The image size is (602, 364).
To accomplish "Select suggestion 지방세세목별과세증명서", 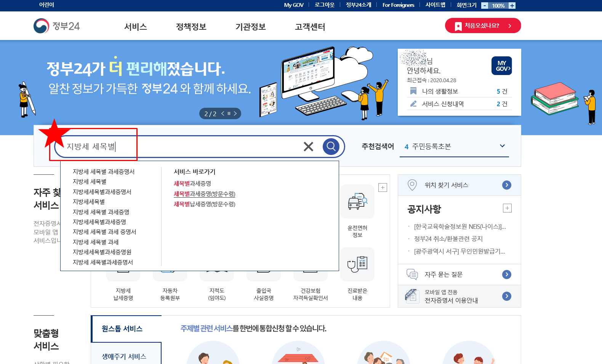I will coord(102,192).
